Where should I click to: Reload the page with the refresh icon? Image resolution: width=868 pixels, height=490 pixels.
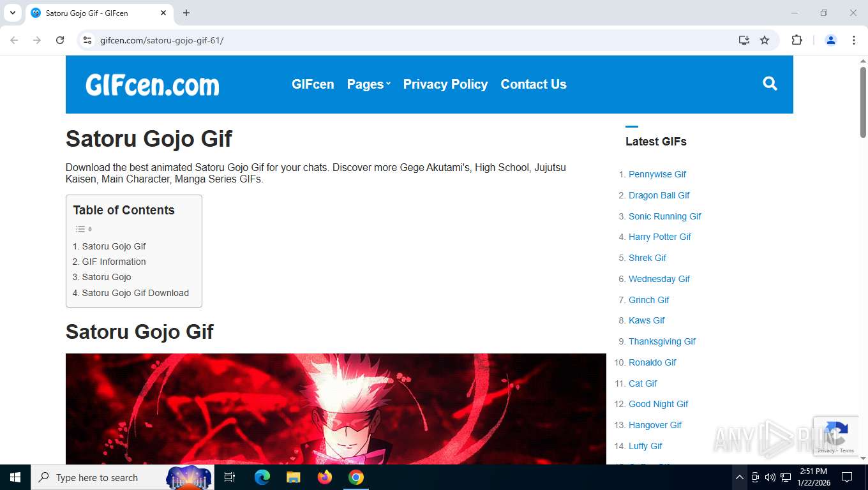(x=60, y=40)
